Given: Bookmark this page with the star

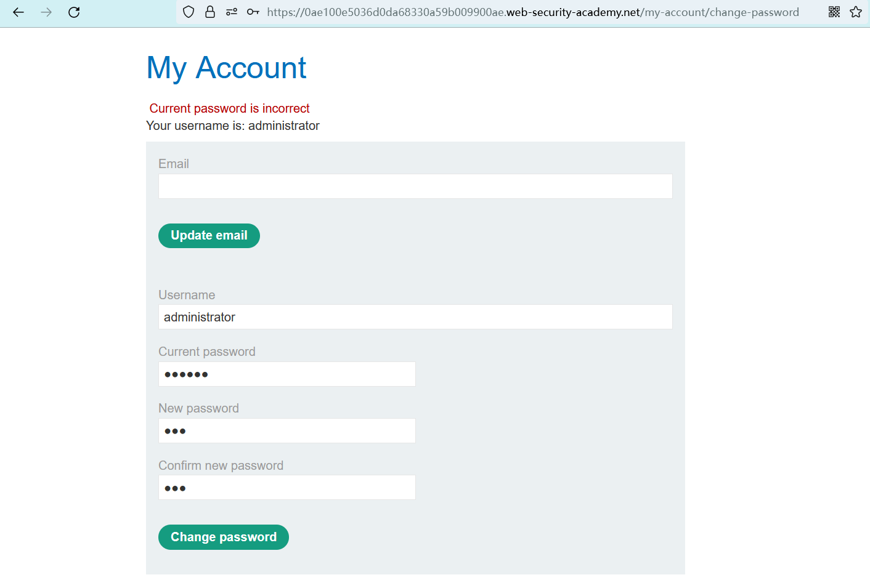Looking at the screenshot, I should (856, 12).
